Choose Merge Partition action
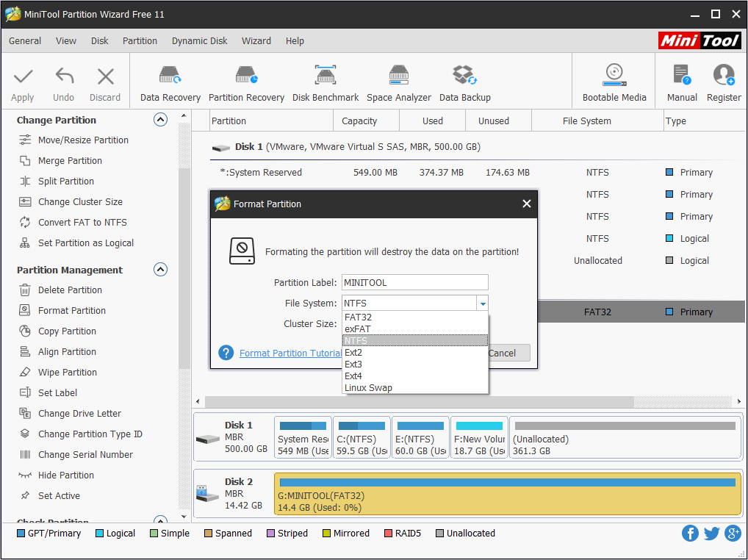The height and width of the screenshot is (560, 748). coord(70,160)
